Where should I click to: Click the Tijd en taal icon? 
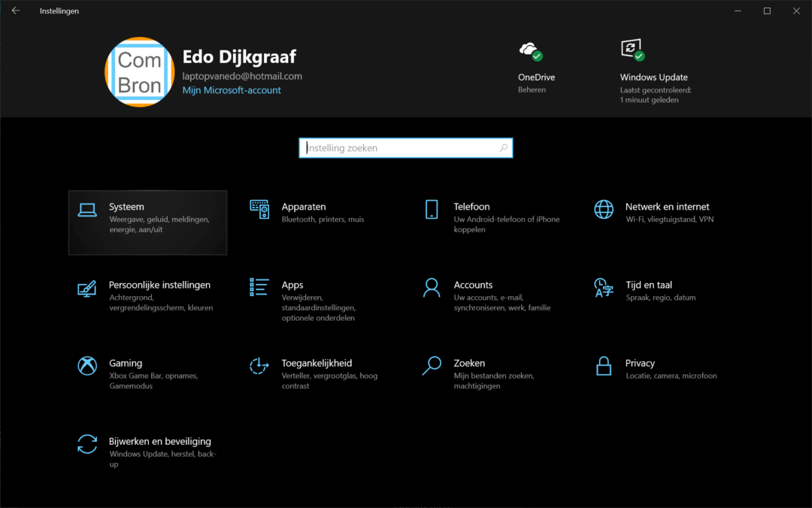pos(604,288)
